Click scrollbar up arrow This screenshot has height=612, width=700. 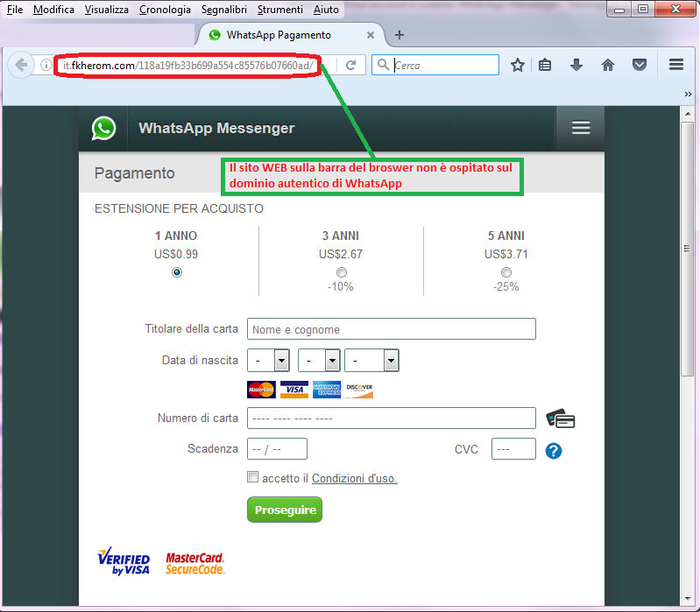[688, 113]
